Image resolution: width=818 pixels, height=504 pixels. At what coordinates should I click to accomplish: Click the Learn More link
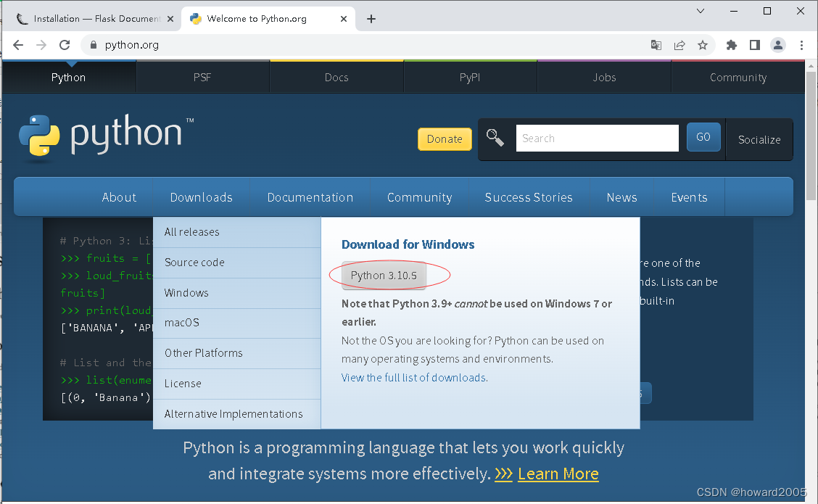click(x=558, y=474)
